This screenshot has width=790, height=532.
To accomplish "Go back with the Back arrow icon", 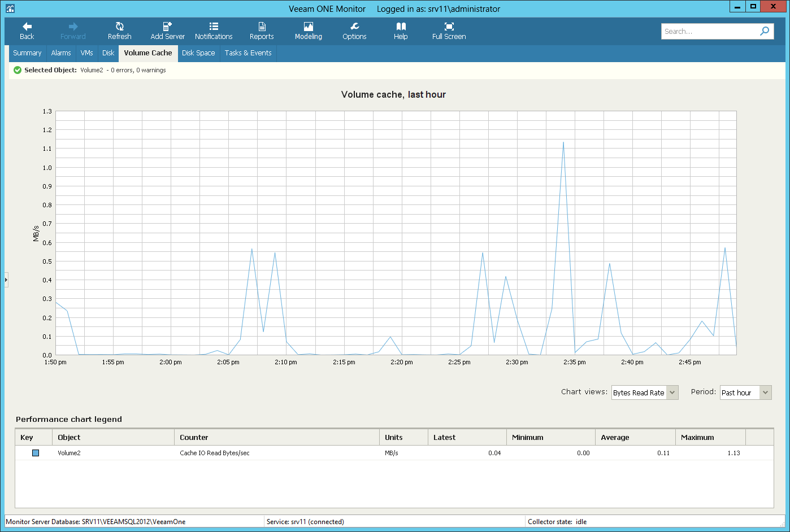I will pos(27,27).
